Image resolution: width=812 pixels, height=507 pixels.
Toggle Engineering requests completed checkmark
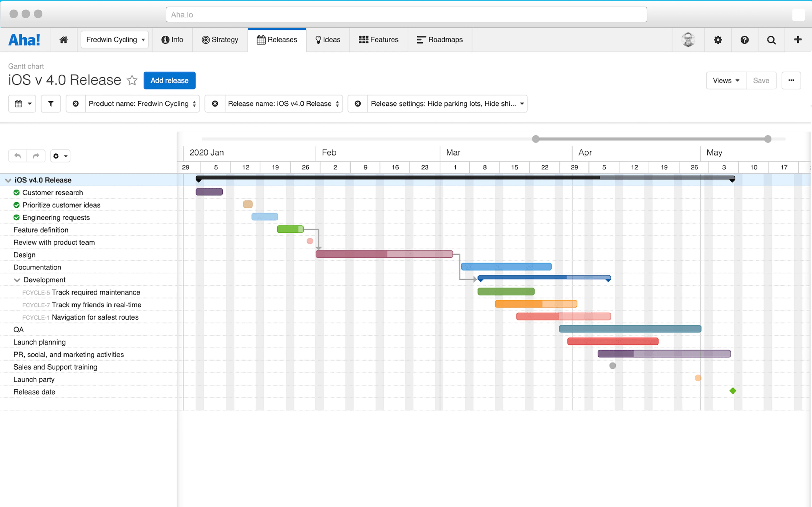(x=17, y=218)
